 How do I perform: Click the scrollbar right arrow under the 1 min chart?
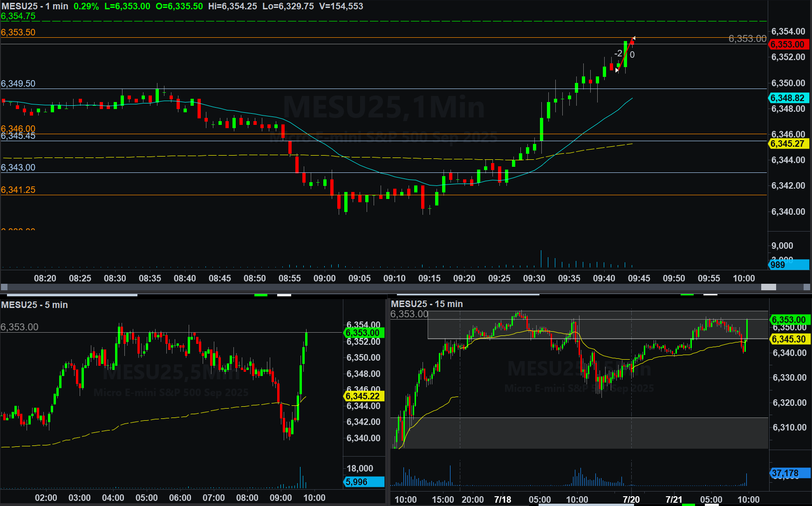click(x=807, y=287)
